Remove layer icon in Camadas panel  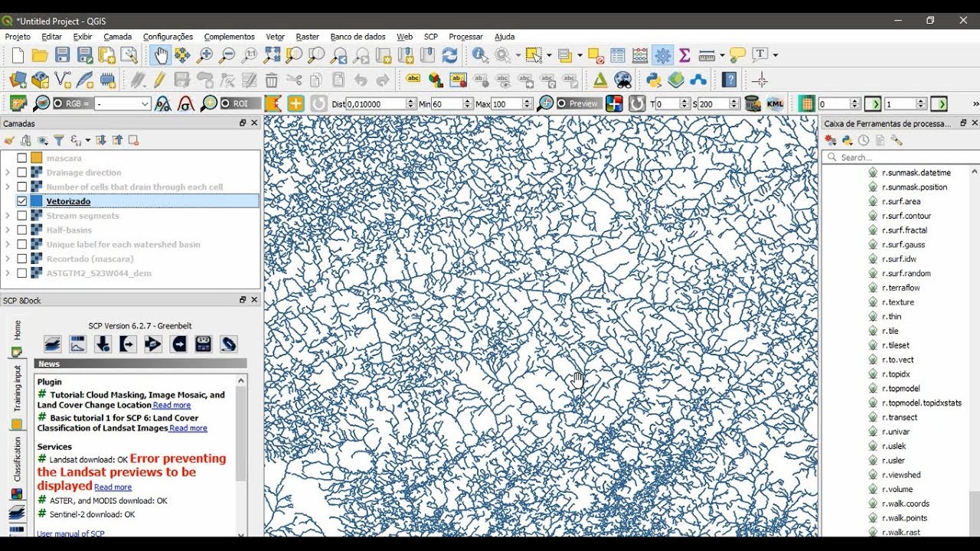(133, 140)
